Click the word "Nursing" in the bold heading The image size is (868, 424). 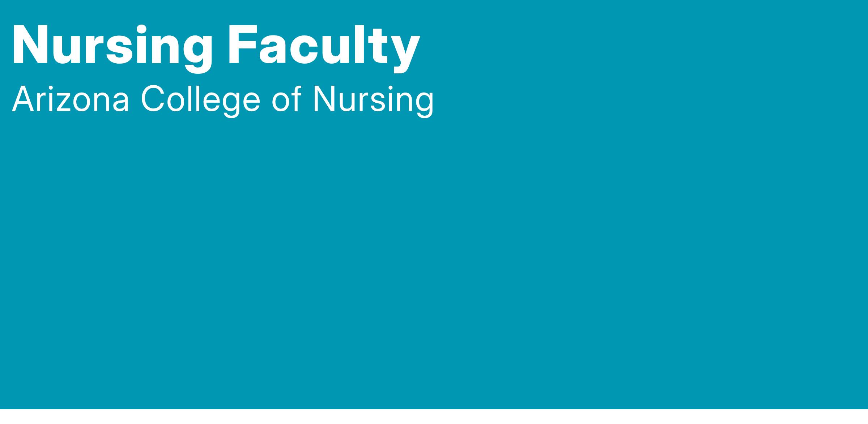(112, 45)
